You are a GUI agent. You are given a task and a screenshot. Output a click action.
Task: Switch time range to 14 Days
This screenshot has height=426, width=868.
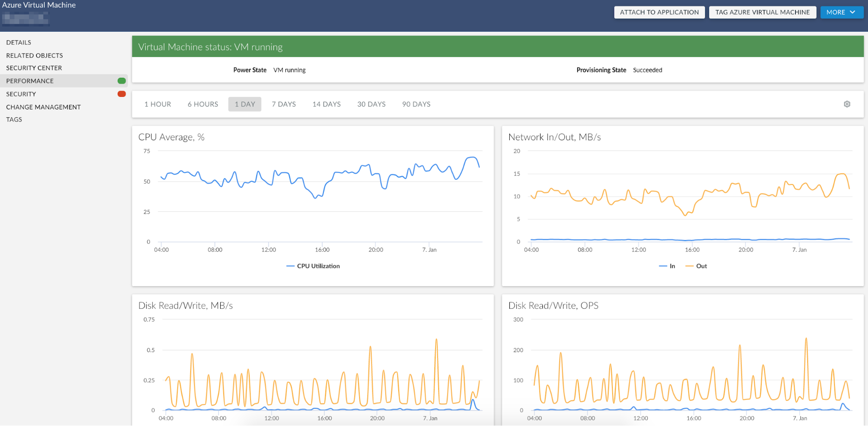[327, 104]
